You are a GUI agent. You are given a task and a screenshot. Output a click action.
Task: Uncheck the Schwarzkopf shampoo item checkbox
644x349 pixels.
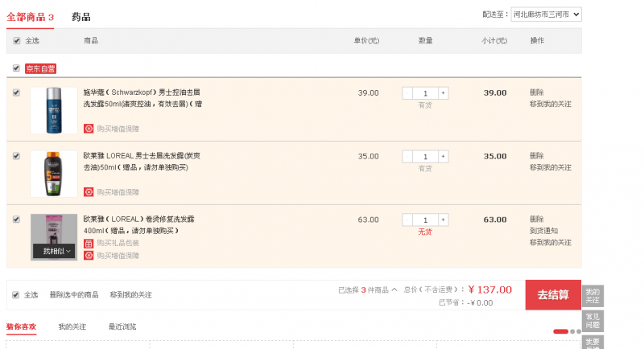coord(16,92)
